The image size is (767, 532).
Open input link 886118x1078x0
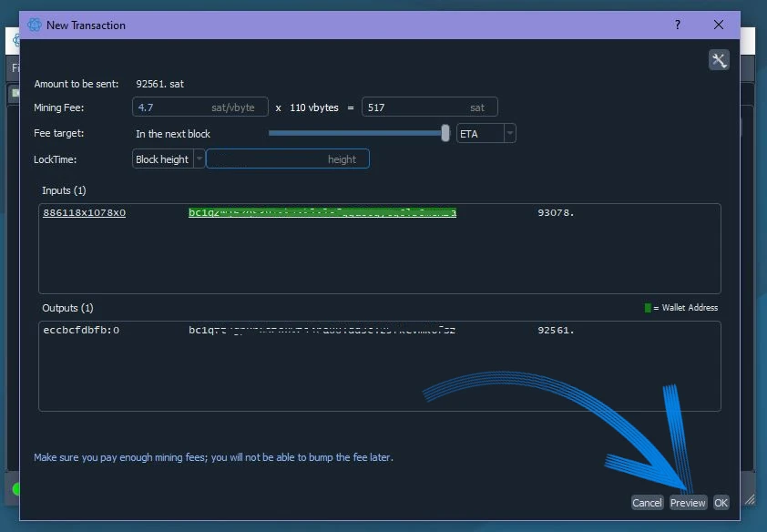[84, 213]
